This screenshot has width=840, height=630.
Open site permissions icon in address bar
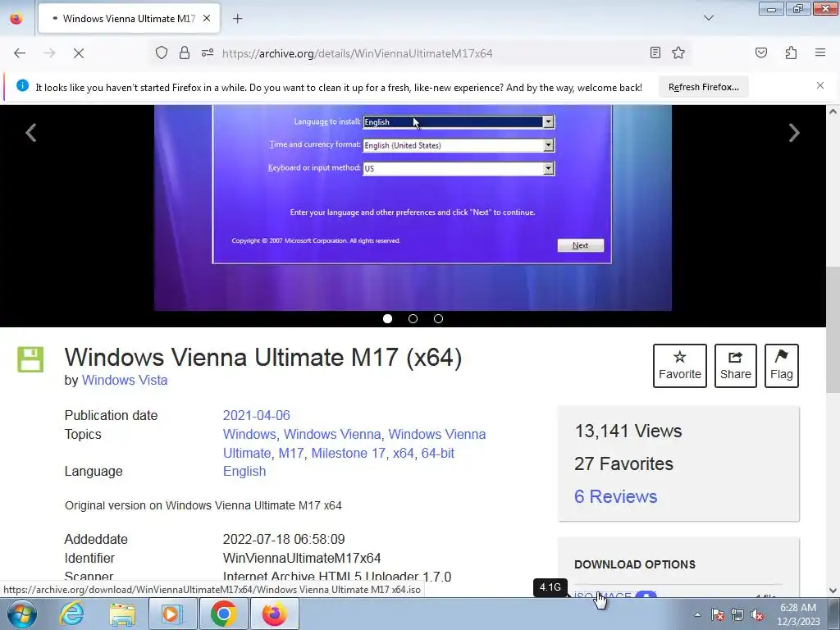208,53
